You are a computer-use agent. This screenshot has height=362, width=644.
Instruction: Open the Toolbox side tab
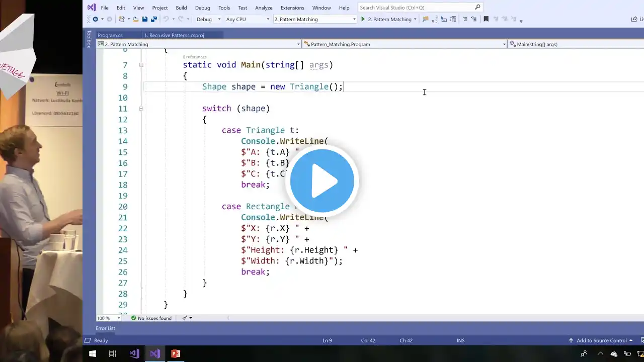pos(89,39)
